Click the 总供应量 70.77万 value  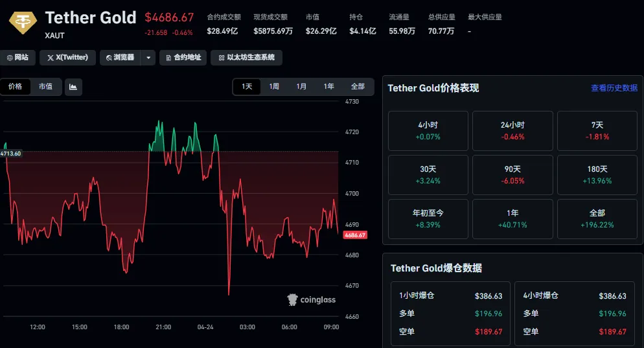click(x=441, y=31)
